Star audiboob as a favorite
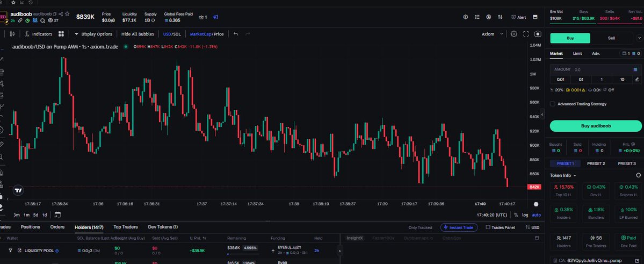Viewport: 644px width, 264px height. point(67,14)
